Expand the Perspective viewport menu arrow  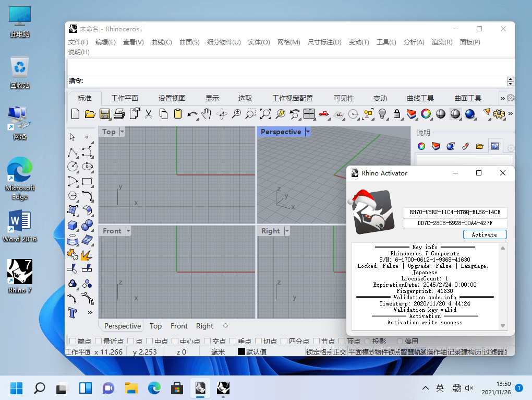[x=308, y=132]
